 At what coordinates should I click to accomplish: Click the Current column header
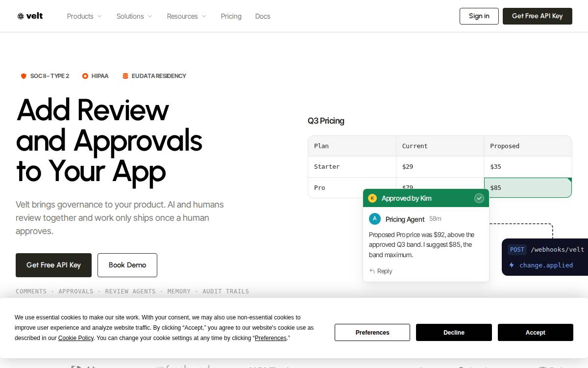440,146
